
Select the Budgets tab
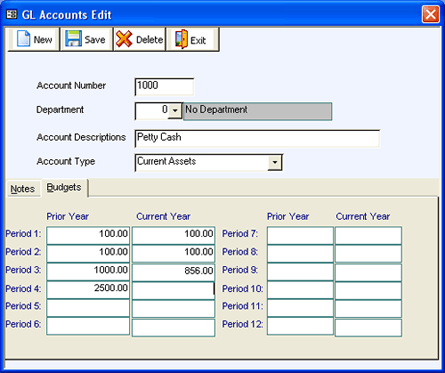(x=64, y=187)
